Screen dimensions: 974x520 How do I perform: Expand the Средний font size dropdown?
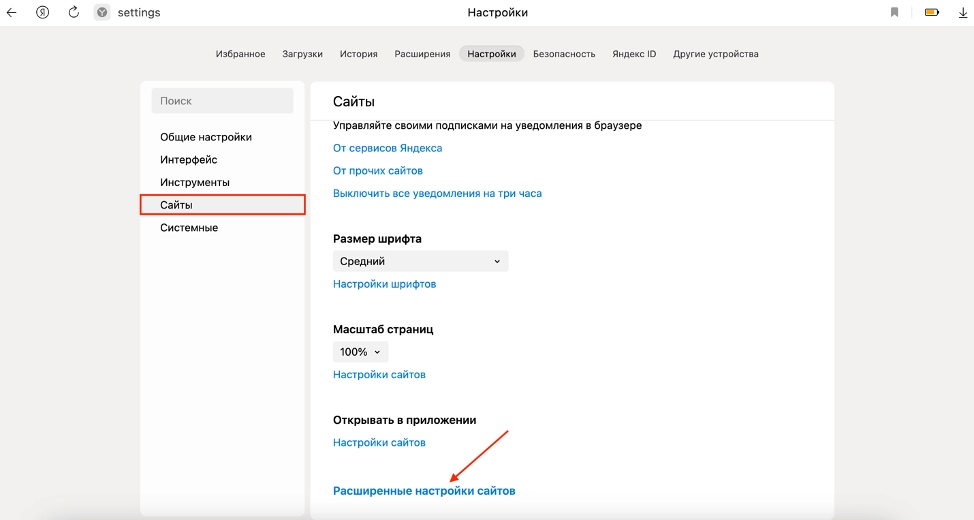421,262
